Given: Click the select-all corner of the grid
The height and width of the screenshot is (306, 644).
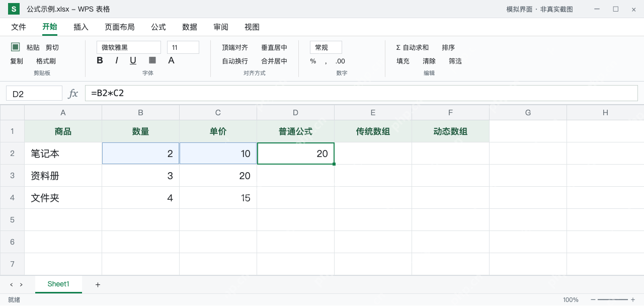Looking at the screenshot, I should click(12, 113).
